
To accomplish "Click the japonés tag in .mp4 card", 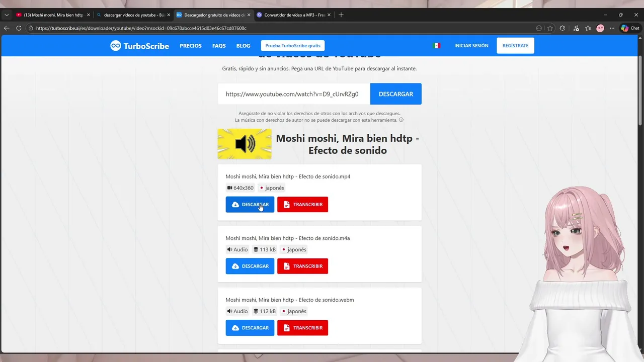I will pyautogui.click(x=272, y=188).
